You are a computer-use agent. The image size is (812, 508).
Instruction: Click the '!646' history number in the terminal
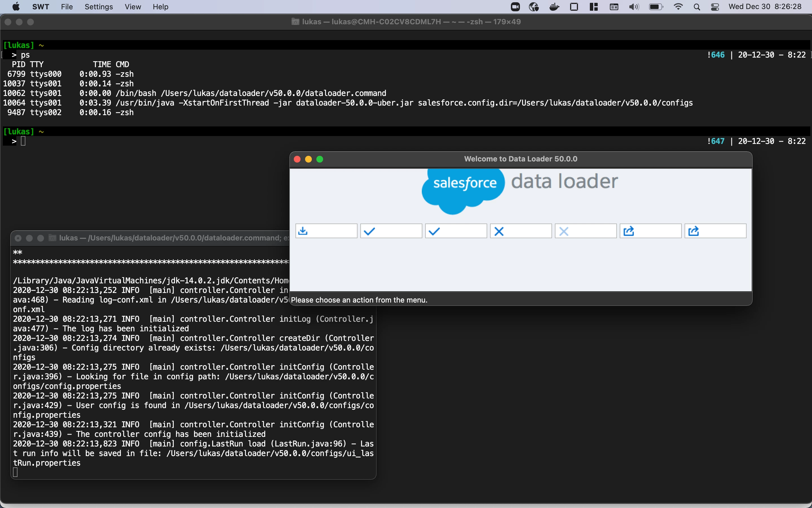(716, 55)
